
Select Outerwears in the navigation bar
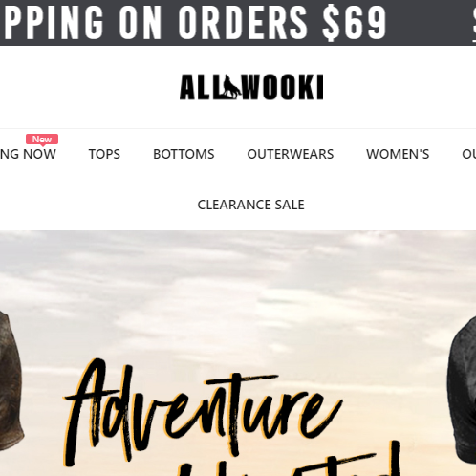pos(291,154)
